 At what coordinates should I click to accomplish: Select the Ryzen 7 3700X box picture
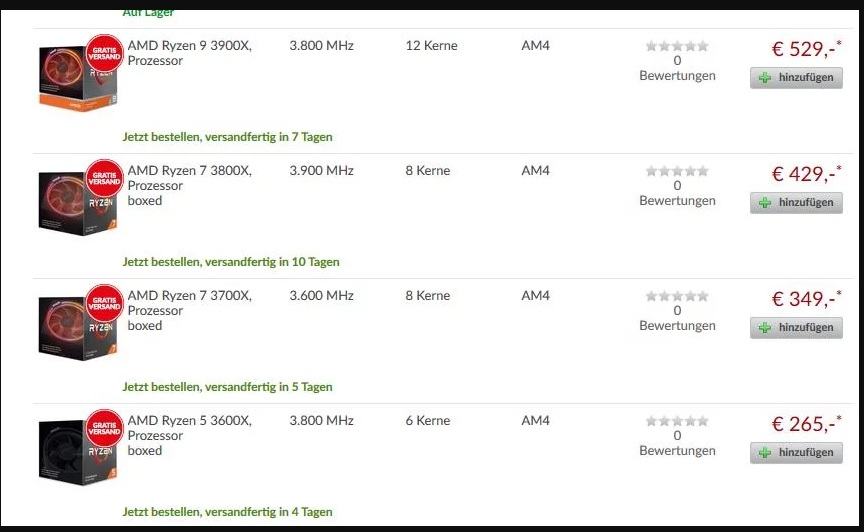pyautogui.click(x=75, y=330)
